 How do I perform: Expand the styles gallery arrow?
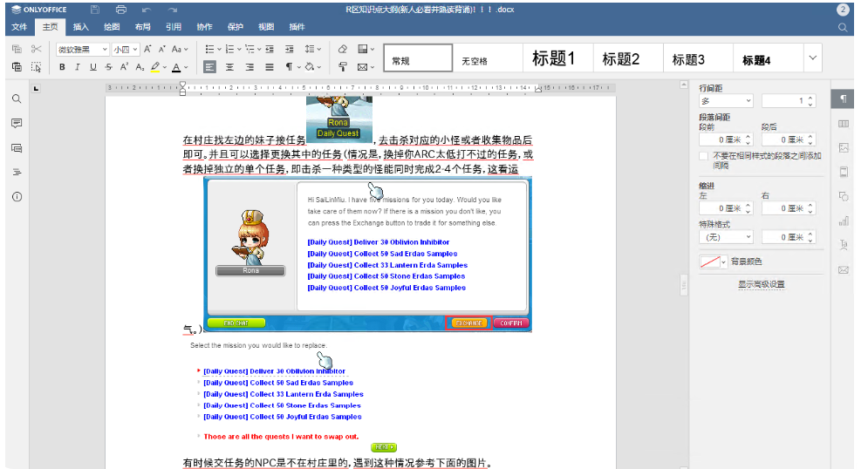[813, 58]
